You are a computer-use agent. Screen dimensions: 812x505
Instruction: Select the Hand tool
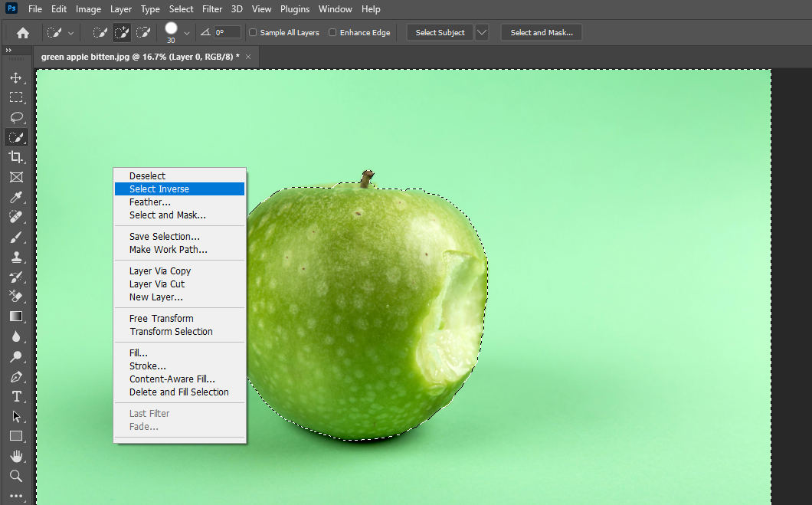(x=16, y=456)
